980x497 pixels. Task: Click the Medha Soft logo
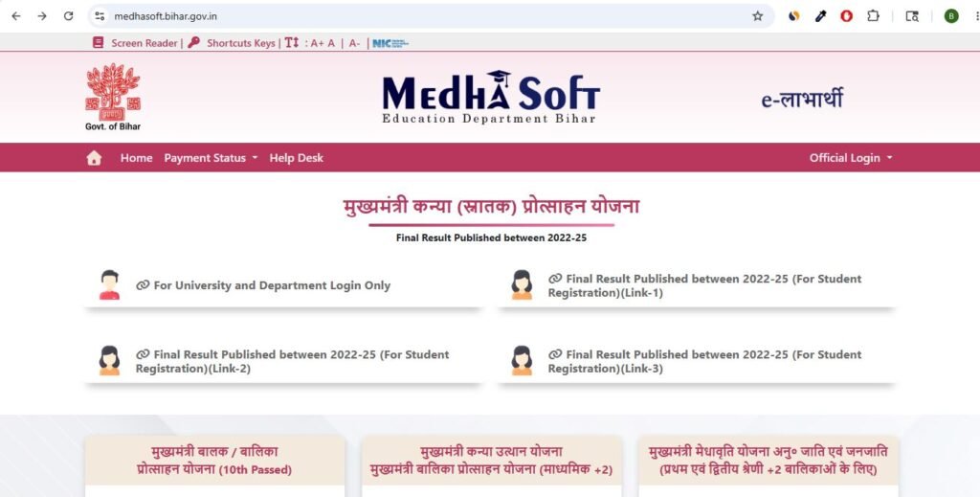tap(491, 97)
